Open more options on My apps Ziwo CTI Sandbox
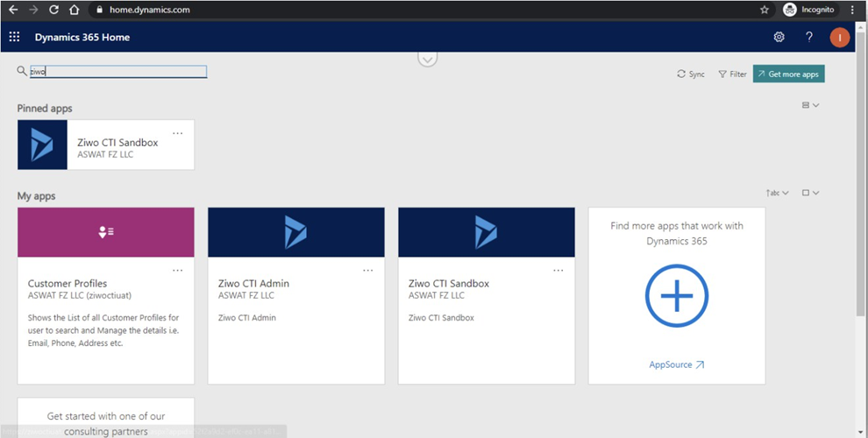Image resolution: width=868 pixels, height=438 pixels. pyautogui.click(x=558, y=271)
